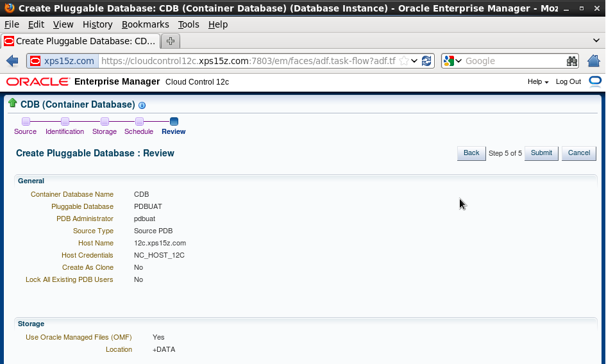Open the Firefox Help menu

tap(218, 24)
